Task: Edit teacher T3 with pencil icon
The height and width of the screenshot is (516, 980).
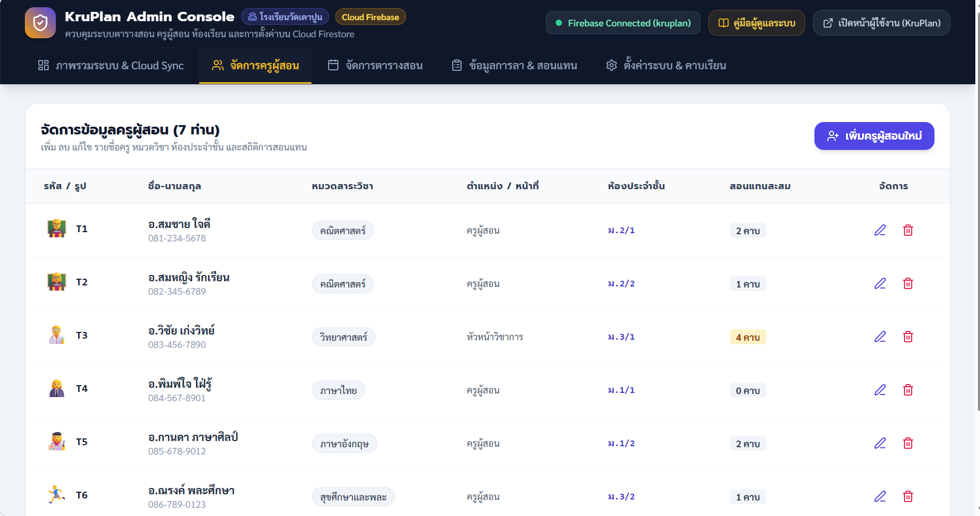Action: (x=880, y=337)
